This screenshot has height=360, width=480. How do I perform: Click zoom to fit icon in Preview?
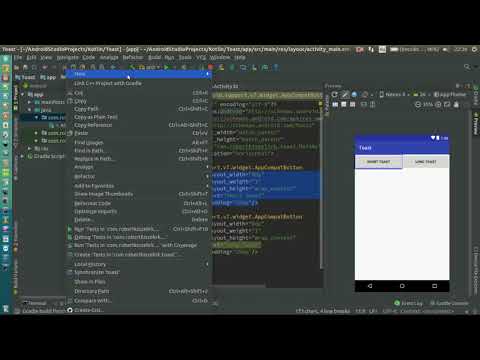click(447, 105)
